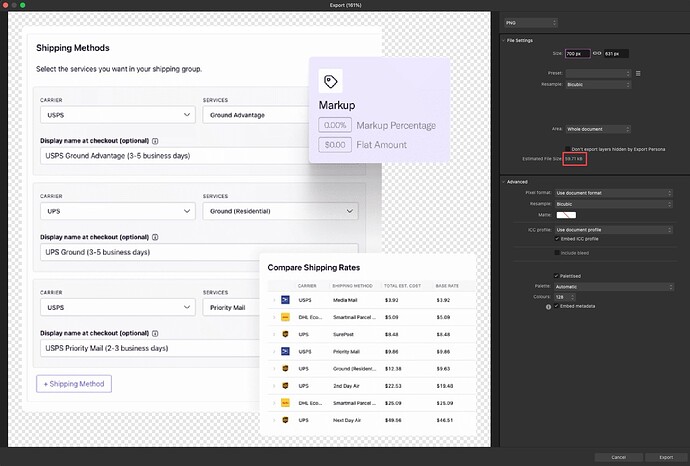The image size is (690, 466).
Task: Uncheck Embed ICC profile
Action: click(557, 239)
